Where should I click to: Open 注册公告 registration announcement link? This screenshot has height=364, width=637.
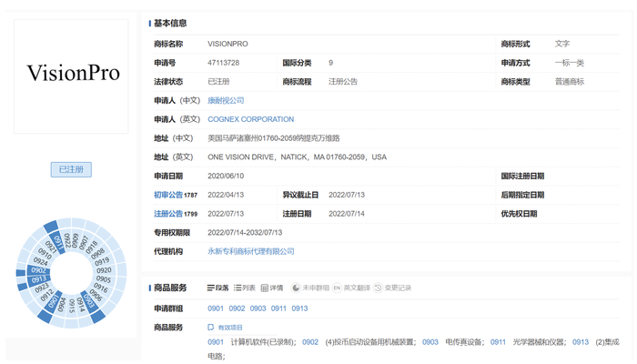point(168,214)
